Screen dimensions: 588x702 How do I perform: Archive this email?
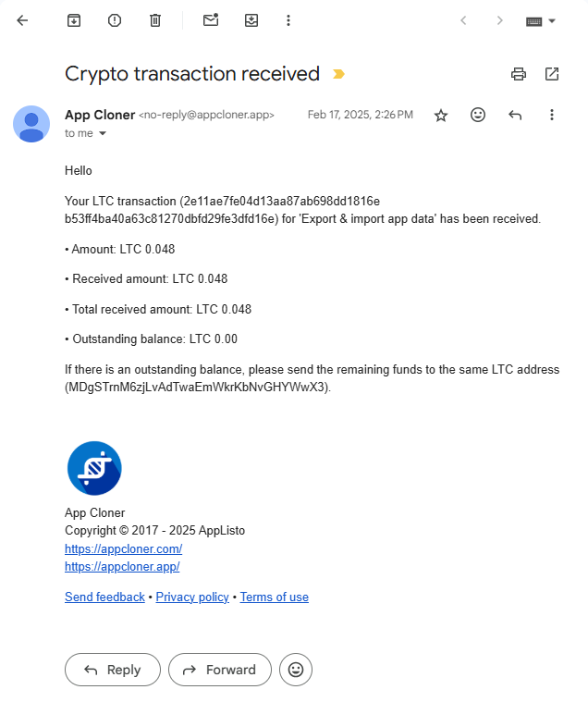[x=74, y=20]
